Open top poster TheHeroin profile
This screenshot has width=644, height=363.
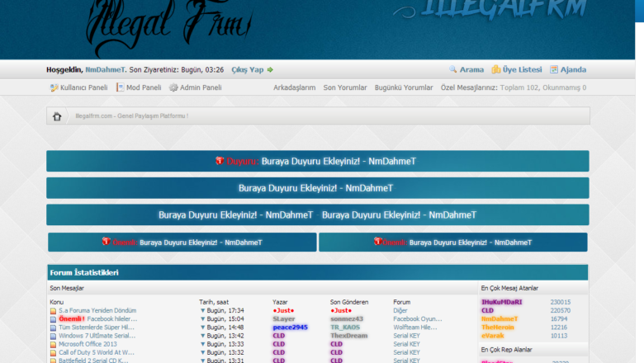click(497, 328)
